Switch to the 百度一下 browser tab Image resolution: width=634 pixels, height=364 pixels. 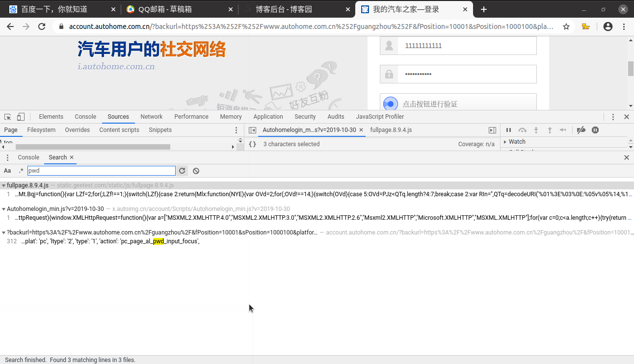pyautogui.click(x=62, y=9)
